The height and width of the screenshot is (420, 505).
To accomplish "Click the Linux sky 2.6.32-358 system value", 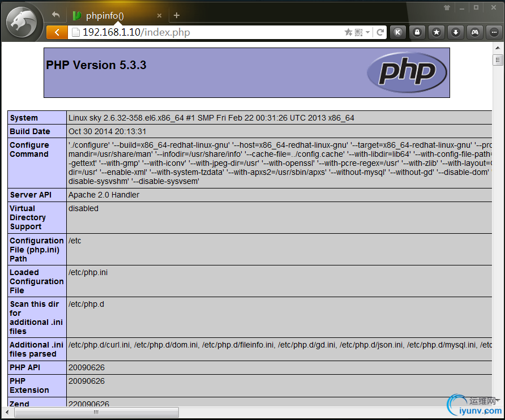I will point(211,118).
